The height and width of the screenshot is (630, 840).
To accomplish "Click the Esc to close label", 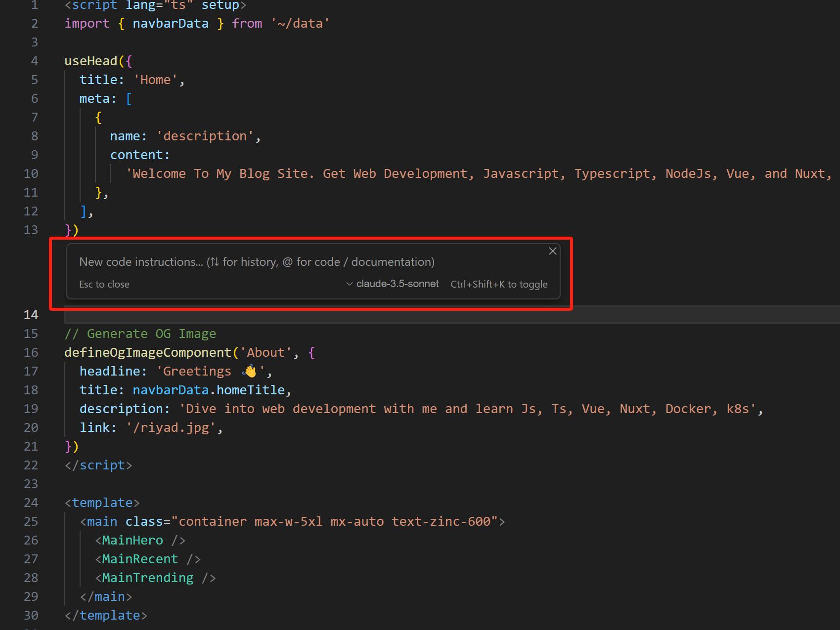I will (x=104, y=284).
